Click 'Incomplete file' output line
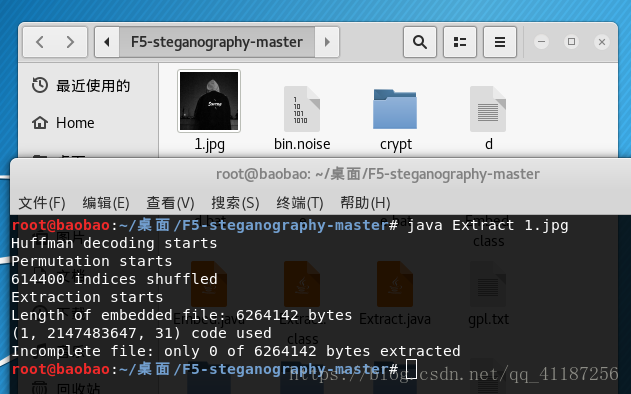631x394 pixels. pyautogui.click(x=235, y=351)
